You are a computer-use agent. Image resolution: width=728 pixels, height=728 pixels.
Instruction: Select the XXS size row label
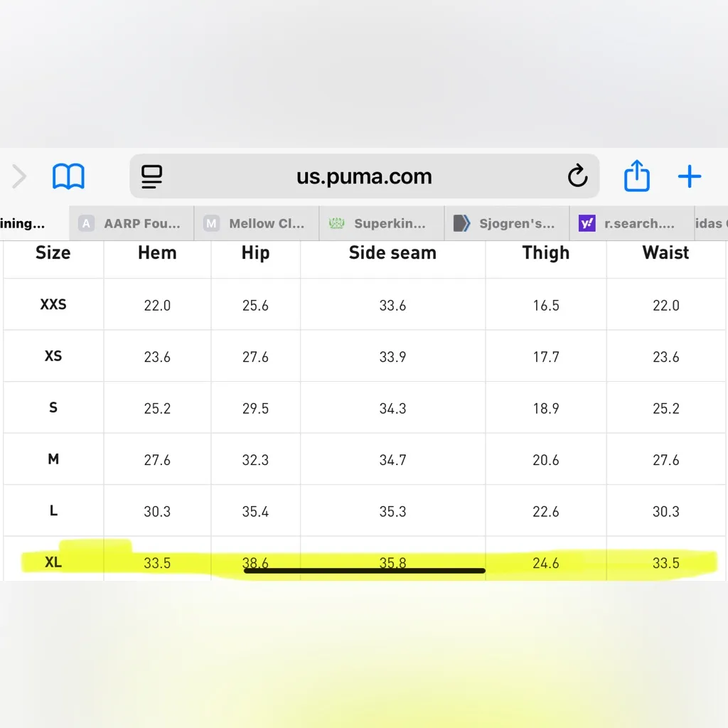coord(53,304)
